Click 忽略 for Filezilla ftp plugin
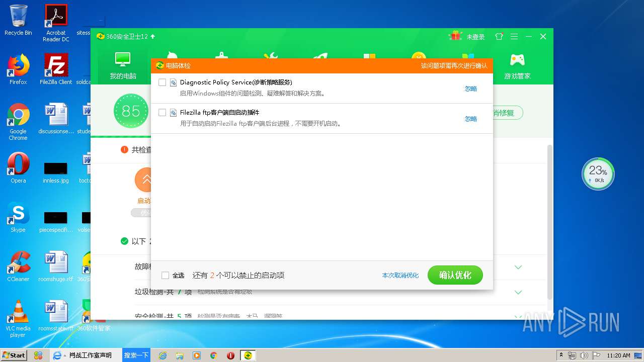 [470, 119]
